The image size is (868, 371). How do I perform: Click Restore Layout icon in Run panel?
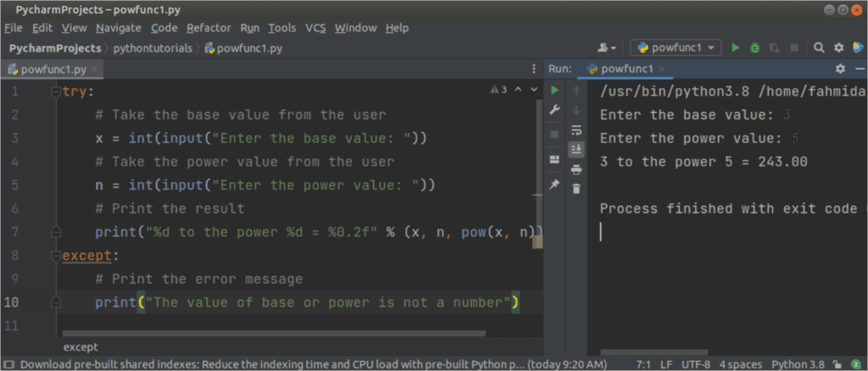(x=554, y=160)
